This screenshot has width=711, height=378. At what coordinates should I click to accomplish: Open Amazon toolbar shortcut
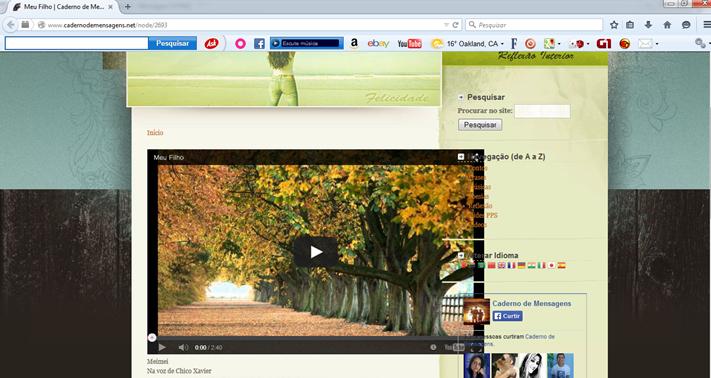[354, 44]
